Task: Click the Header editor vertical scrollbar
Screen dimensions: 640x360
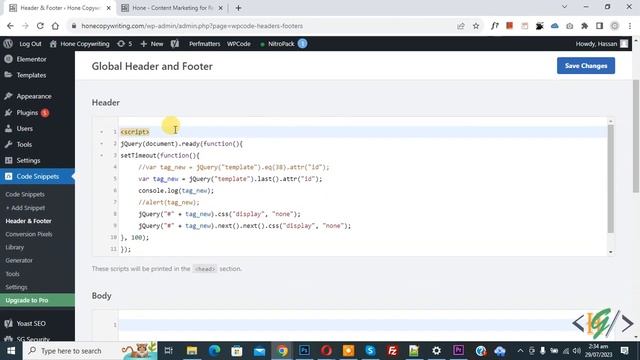Action: [611, 179]
